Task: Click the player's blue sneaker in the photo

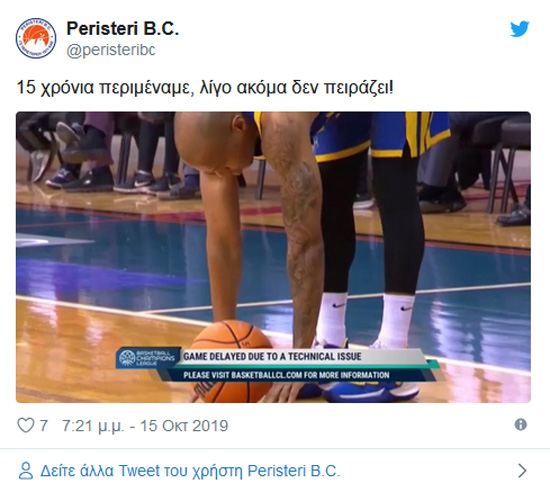Action: click(x=372, y=390)
